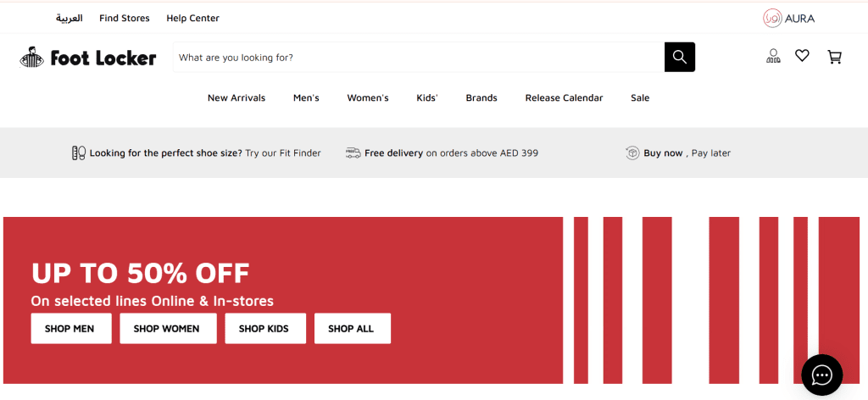Open the user account icon
The width and height of the screenshot is (868, 400).
772,57
